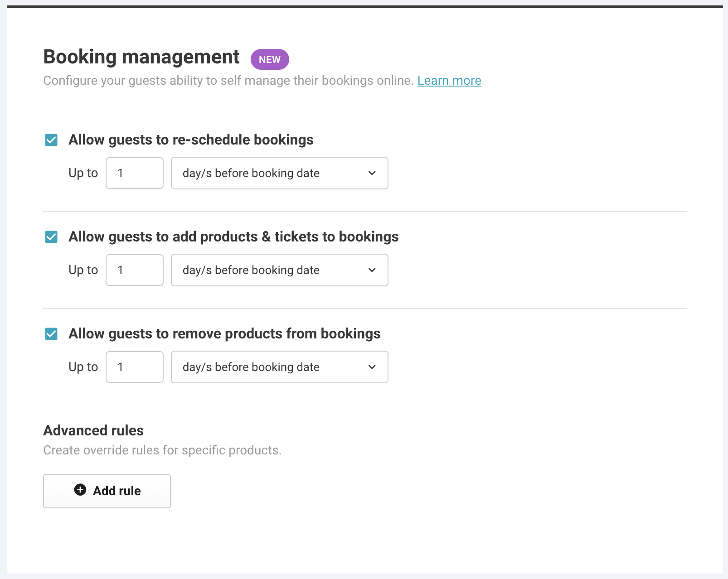This screenshot has width=728, height=579.
Task: Click chevron arrow in add products time dropdown
Action: 372,270
